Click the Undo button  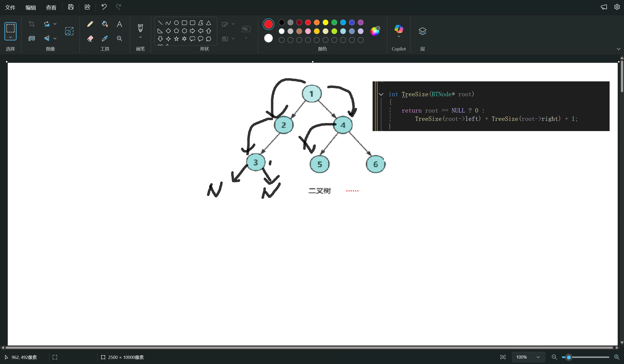(x=104, y=7)
